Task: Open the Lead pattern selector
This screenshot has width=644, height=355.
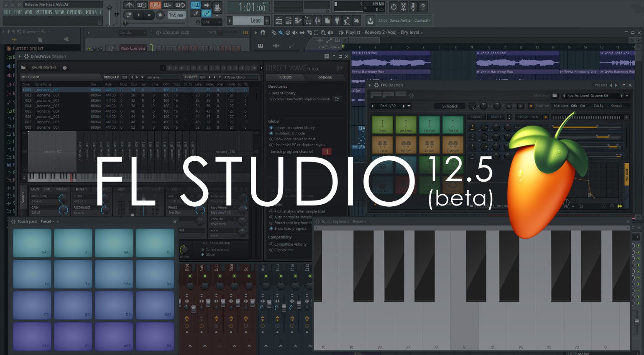Action: 248,20
